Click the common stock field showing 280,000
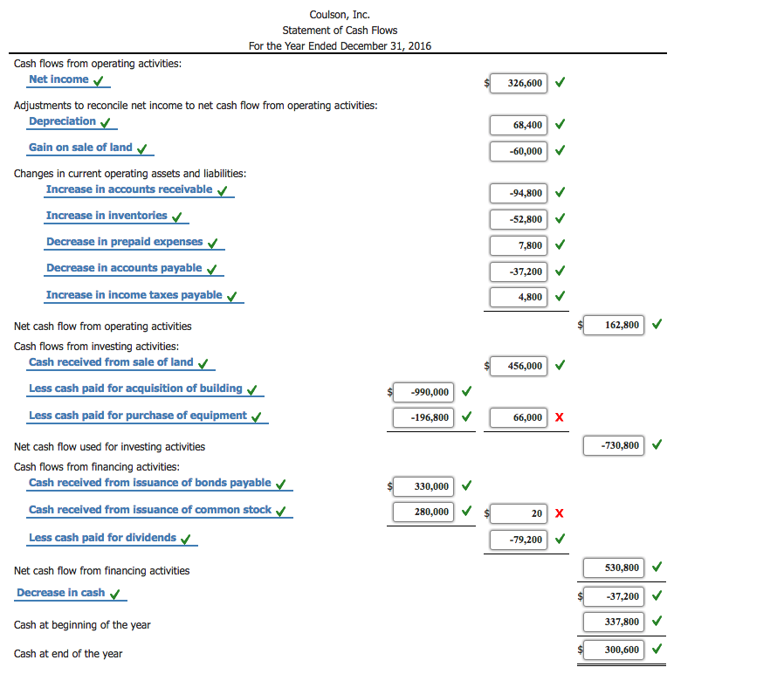This screenshot has width=784, height=674. 423,512
